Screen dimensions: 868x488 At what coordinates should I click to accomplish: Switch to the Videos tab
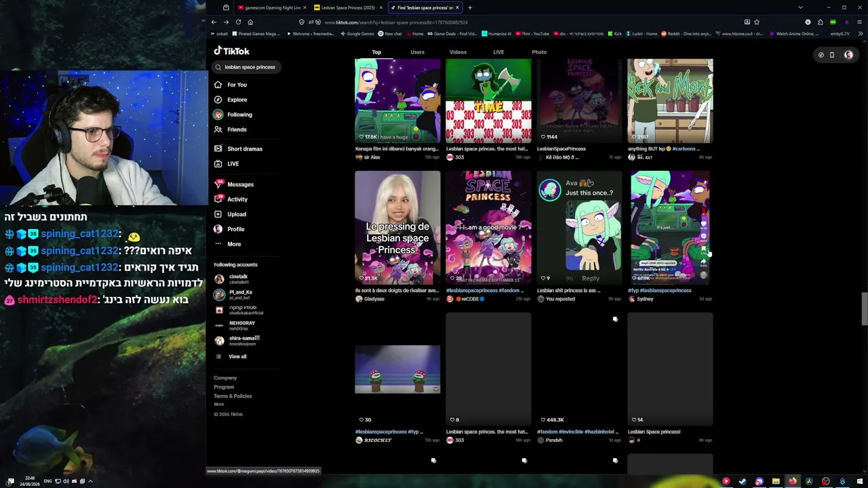458,52
